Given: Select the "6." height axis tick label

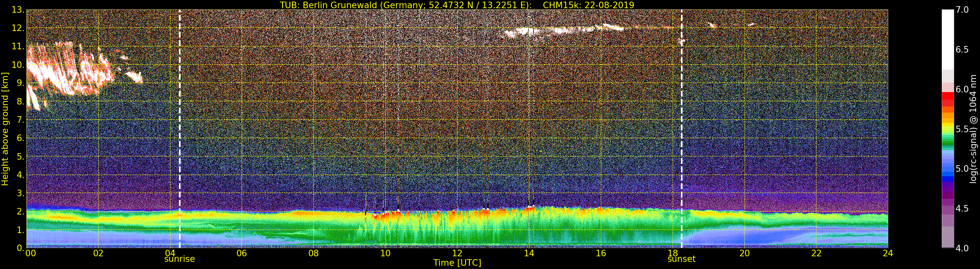Looking at the screenshot, I should coord(21,138).
